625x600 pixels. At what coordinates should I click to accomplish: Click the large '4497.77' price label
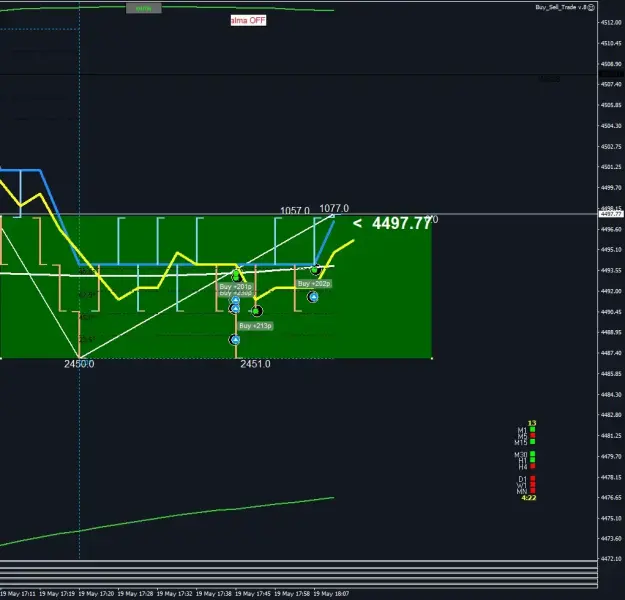402,223
